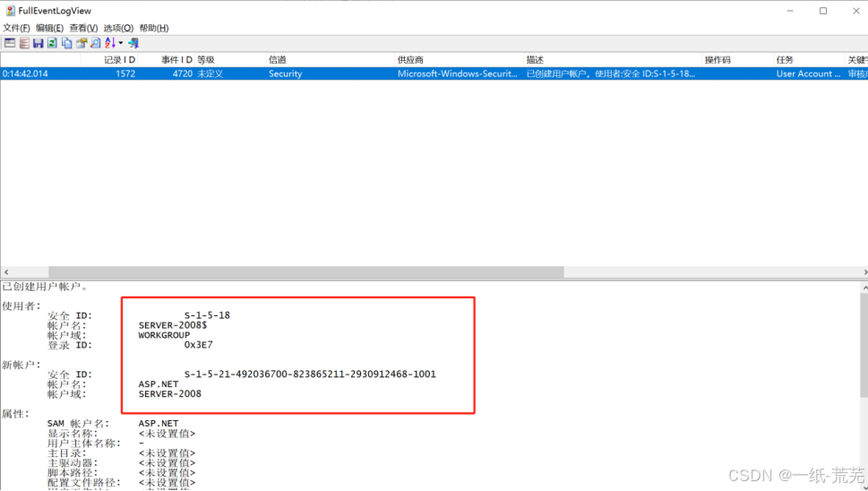Click the horizontal scrollbar left arrow

6,271
